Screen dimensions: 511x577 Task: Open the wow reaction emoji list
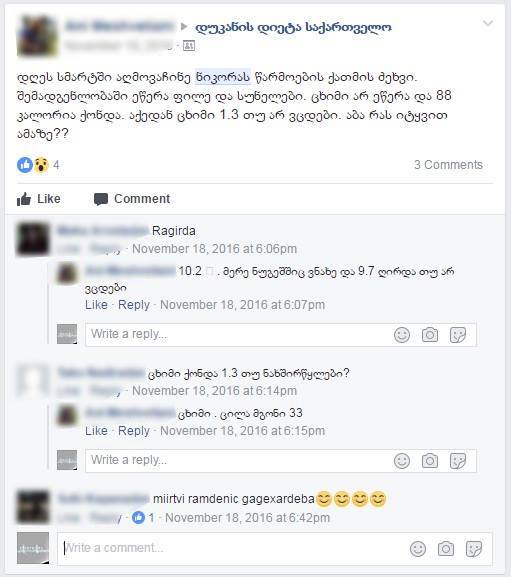tap(41, 165)
